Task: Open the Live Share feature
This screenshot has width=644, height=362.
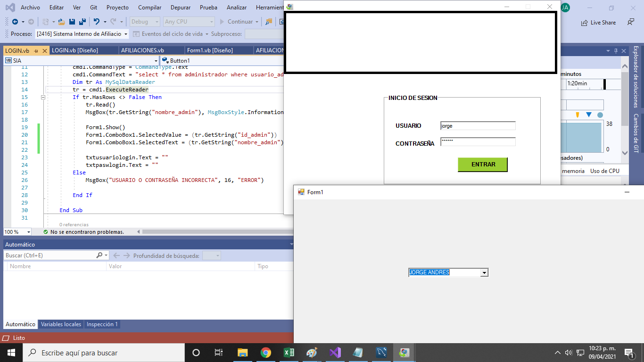Action: 599,22
